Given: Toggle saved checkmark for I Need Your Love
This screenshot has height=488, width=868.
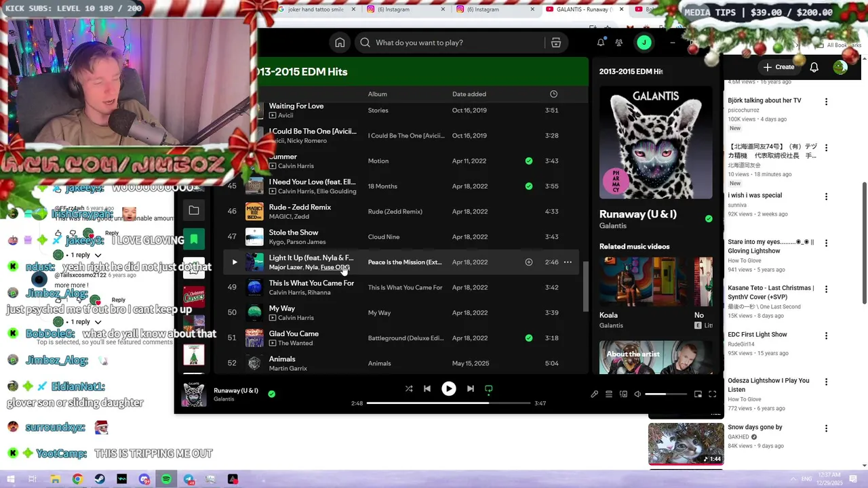Looking at the screenshot, I should 529,186.
